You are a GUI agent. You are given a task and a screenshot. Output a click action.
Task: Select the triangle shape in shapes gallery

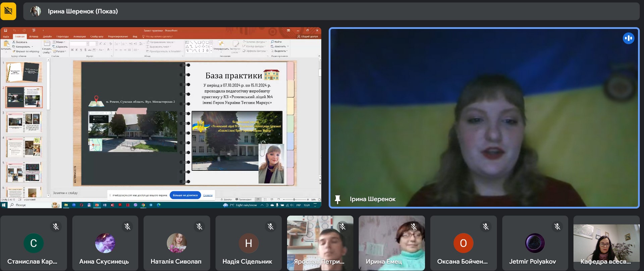pyautogui.click(x=187, y=47)
